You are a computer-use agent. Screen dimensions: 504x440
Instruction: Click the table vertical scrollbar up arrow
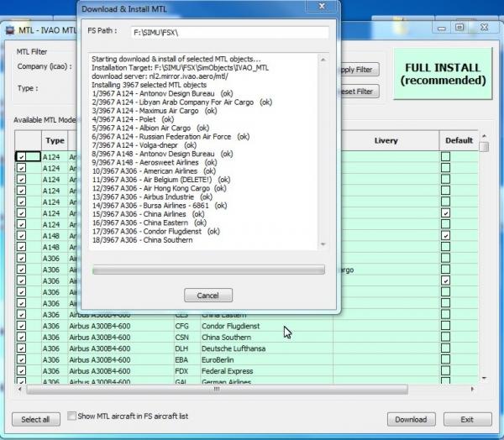click(x=484, y=136)
